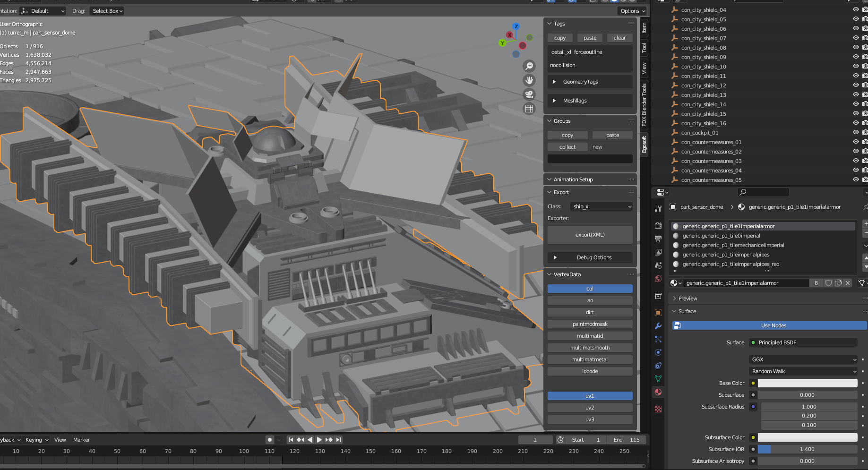Open the Keying menu in timeline

[37, 440]
